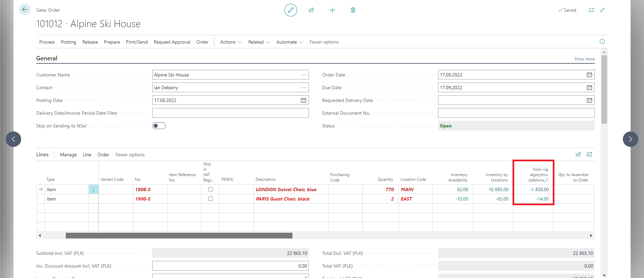
Task: Go back using the back arrow
Action: [x=24, y=9]
